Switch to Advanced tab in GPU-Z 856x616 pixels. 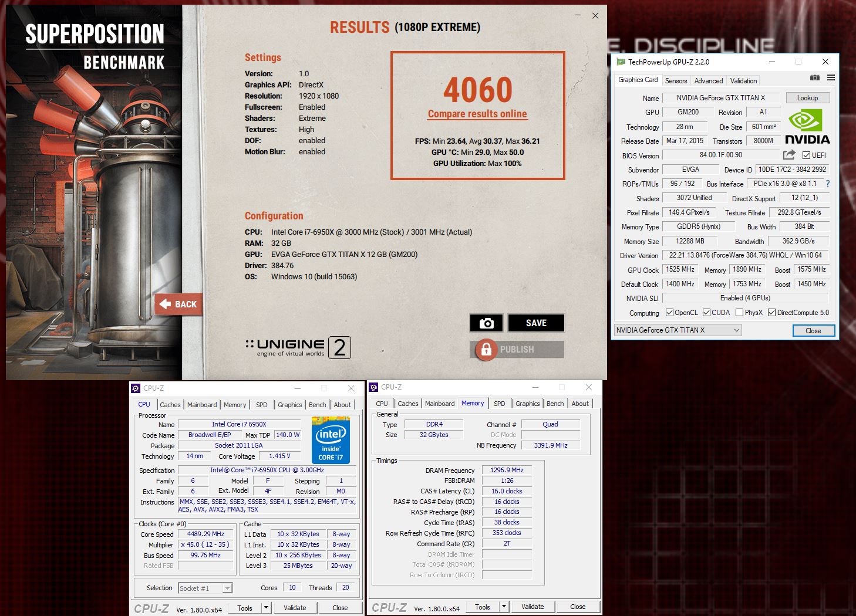(709, 81)
